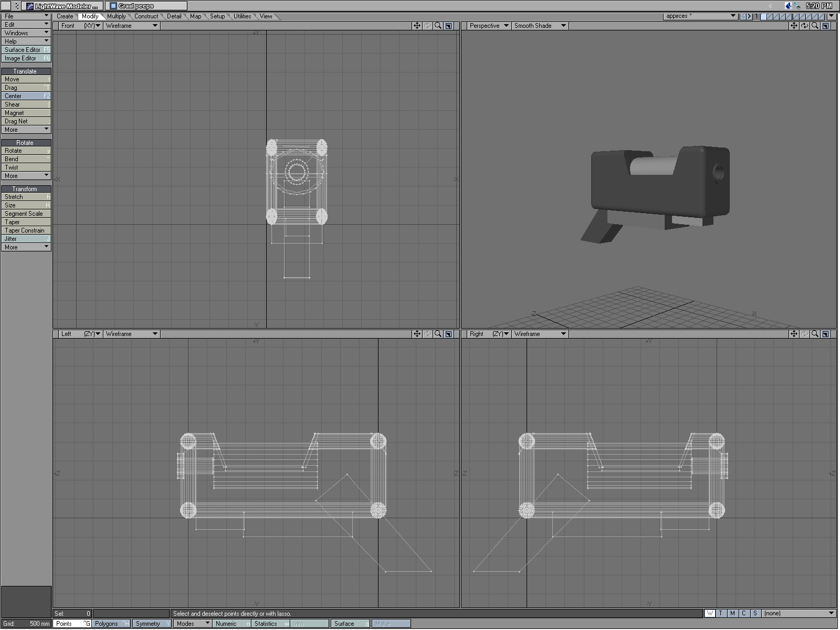The height and width of the screenshot is (630, 840).
Task: Open the Smooth Shade render style dropdown
Action: click(x=540, y=26)
